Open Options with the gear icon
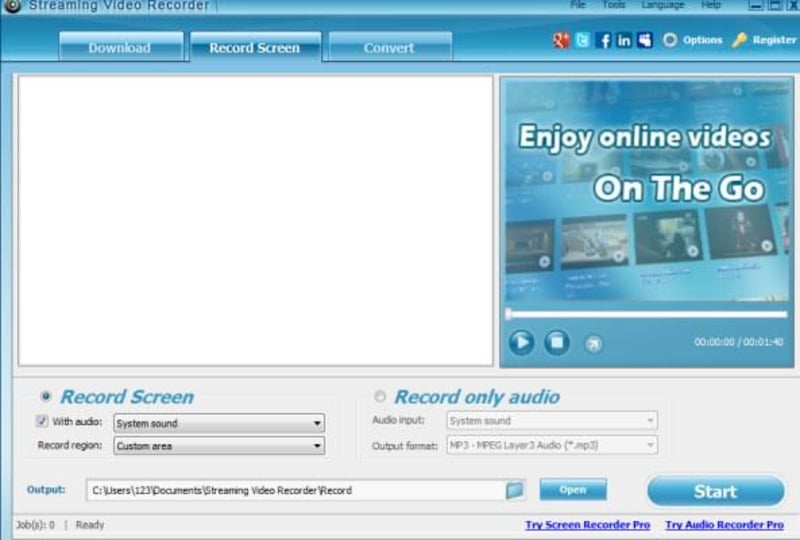This screenshot has width=800, height=540. point(670,40)
